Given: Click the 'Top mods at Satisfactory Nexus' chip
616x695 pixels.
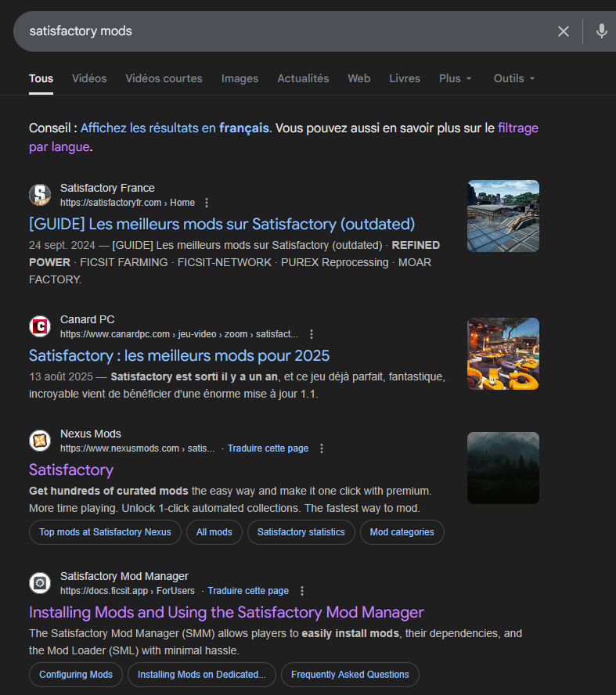Looking at the screenshot, I should (105, 532).
